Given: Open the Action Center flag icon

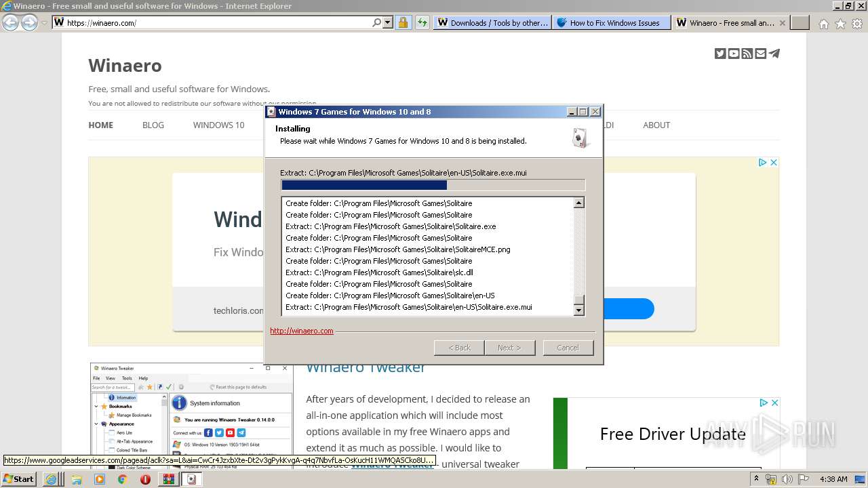Looking at the screenshot, I should click(804, 479).
